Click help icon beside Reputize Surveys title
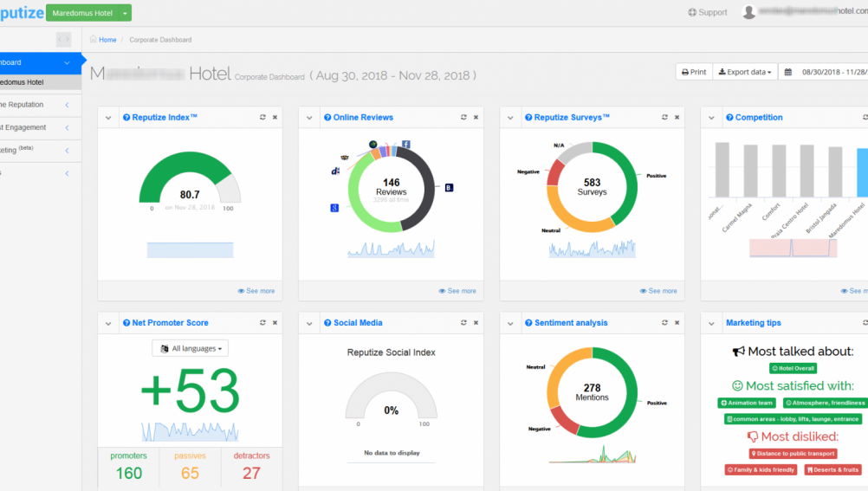Viewport: 868px width, 491px height. pos(528,117)
